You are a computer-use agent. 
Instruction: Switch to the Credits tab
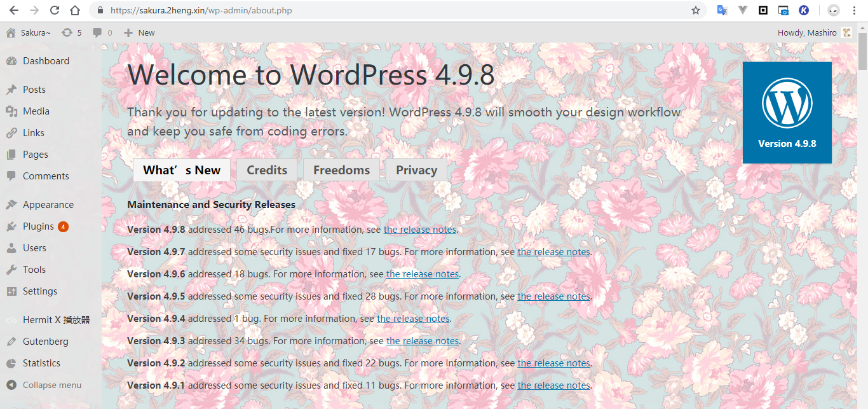coord(267,170)
